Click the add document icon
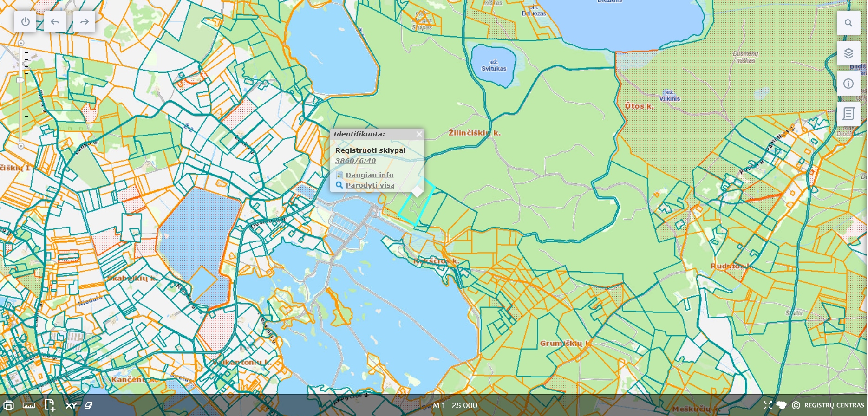Screen dimensions: 868x416 [x=50, y=405]
